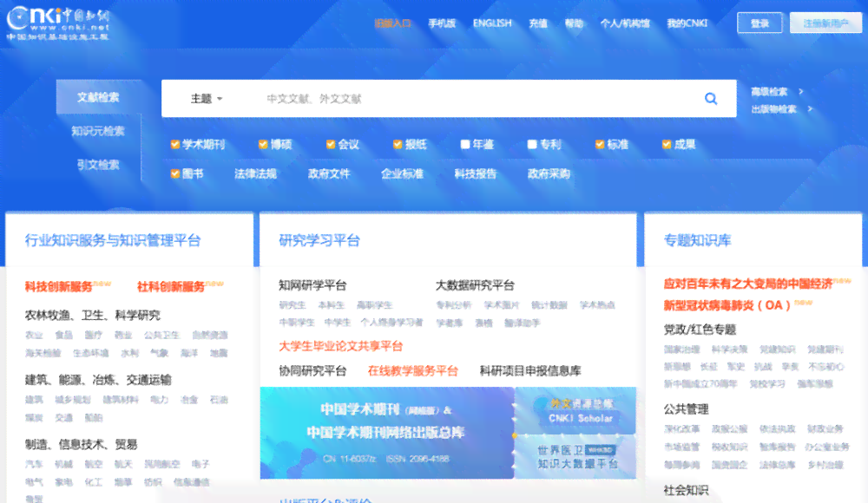868x503 pixels.
Task: Click the 专利分析 link under 大数据研究平台
Action: pyautogui.click(x=453, y=305)
